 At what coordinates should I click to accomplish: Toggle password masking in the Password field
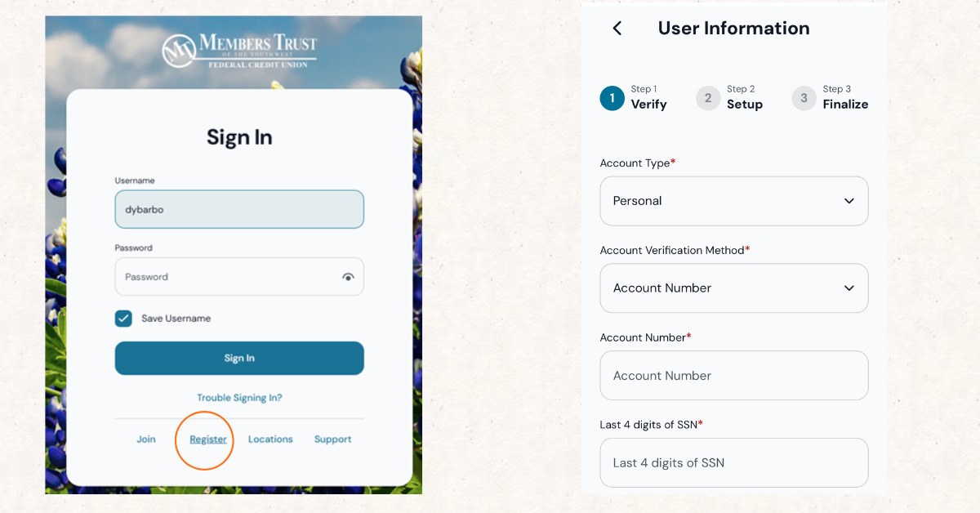[349, 276]
